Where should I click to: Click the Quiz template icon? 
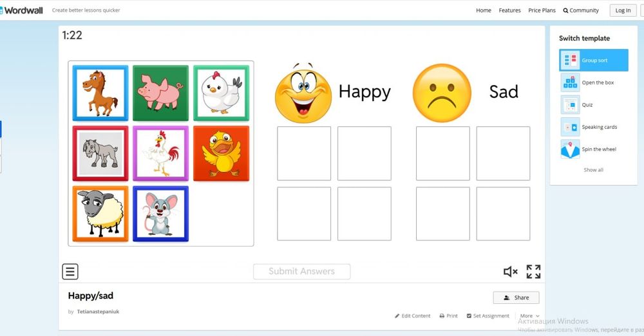click(570, 105)
